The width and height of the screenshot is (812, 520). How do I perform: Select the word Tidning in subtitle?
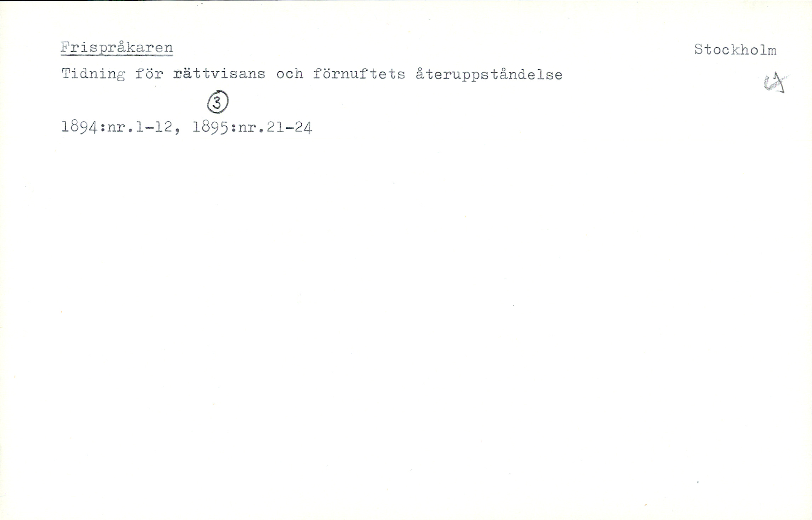pos(93,74)
